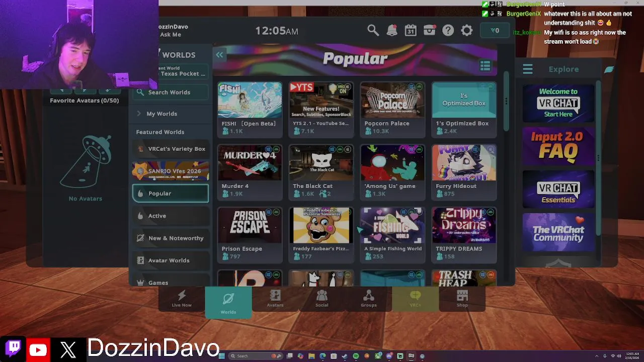This screenshot has height=362, width=644.
Task: Show hidden system tray icons chevron
Action: tap(597, 356)
